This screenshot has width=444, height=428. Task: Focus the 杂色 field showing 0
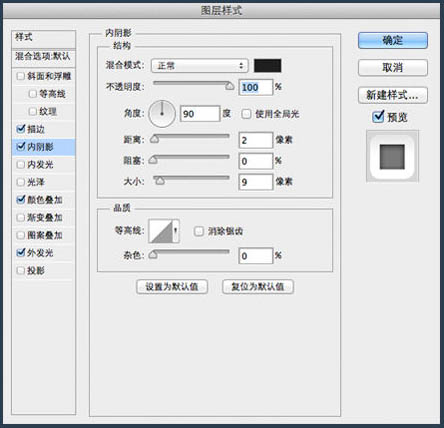(x=256, y=256)
